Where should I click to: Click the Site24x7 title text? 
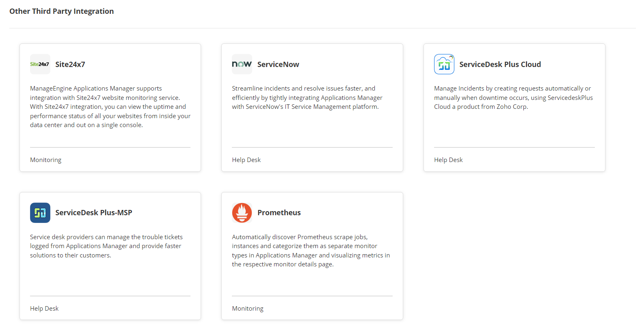[70, 64]
